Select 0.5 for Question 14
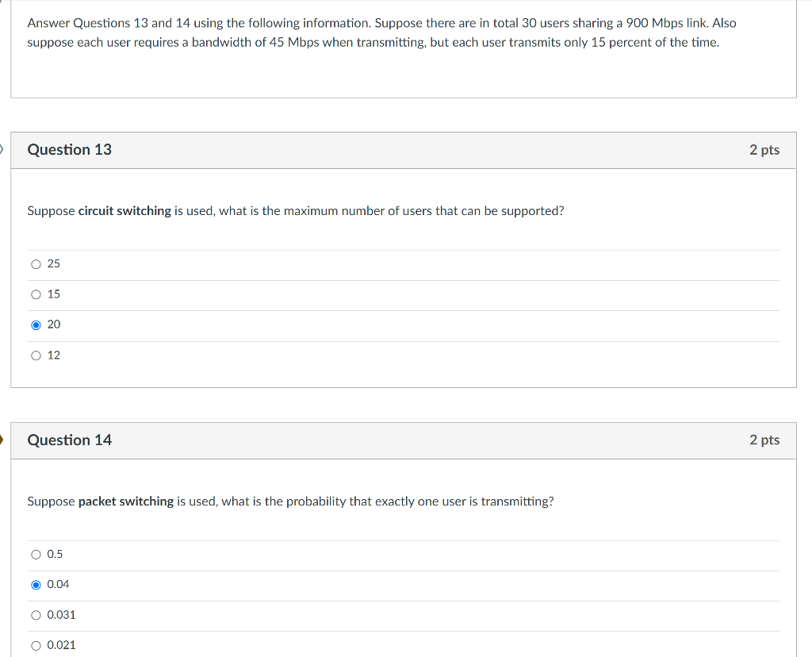The height and width of the screenshot is (657, 812). pyautogui.click(x=36, y=554)
